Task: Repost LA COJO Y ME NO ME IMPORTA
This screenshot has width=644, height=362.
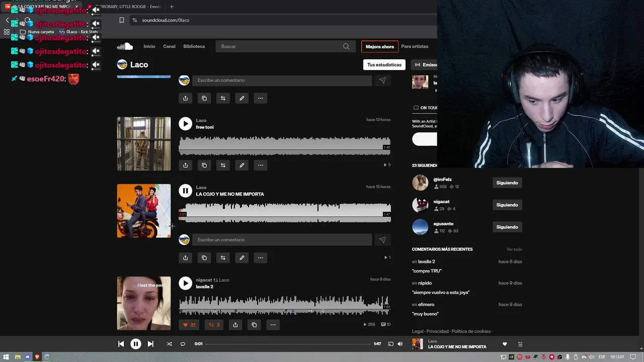Action: pyautogui.click(x=223, y=257)
